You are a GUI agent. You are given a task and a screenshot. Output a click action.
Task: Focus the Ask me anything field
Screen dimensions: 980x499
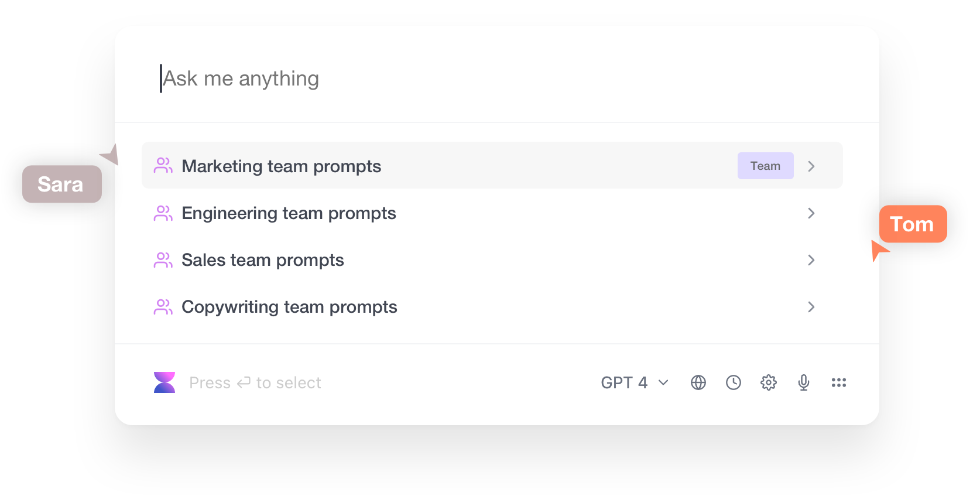[468, 78]
